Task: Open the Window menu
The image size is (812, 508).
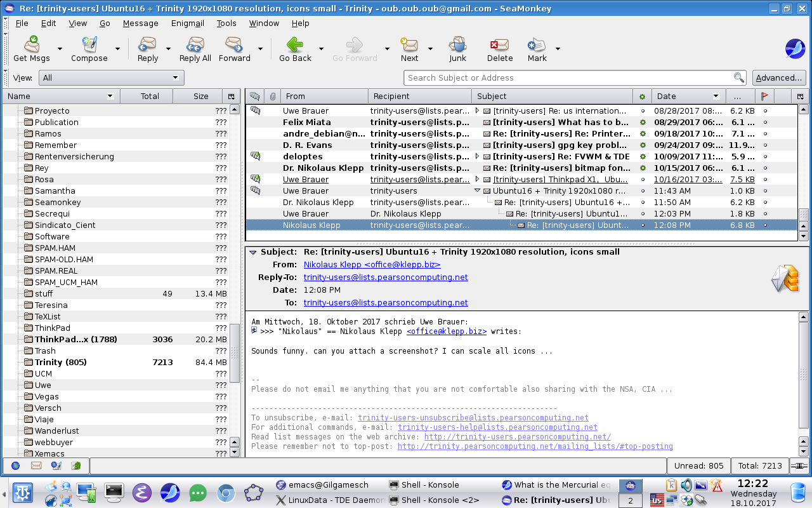Action: (x=264, y=23)
